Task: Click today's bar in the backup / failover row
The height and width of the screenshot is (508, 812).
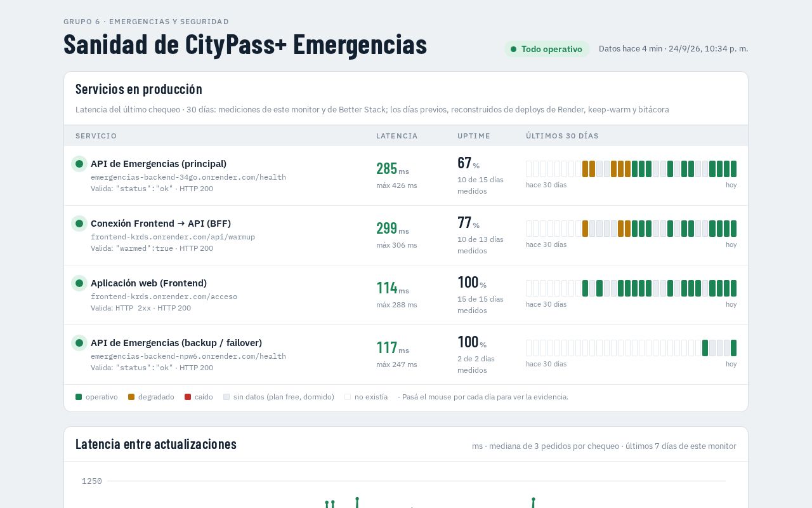Action: coord(733,348)
